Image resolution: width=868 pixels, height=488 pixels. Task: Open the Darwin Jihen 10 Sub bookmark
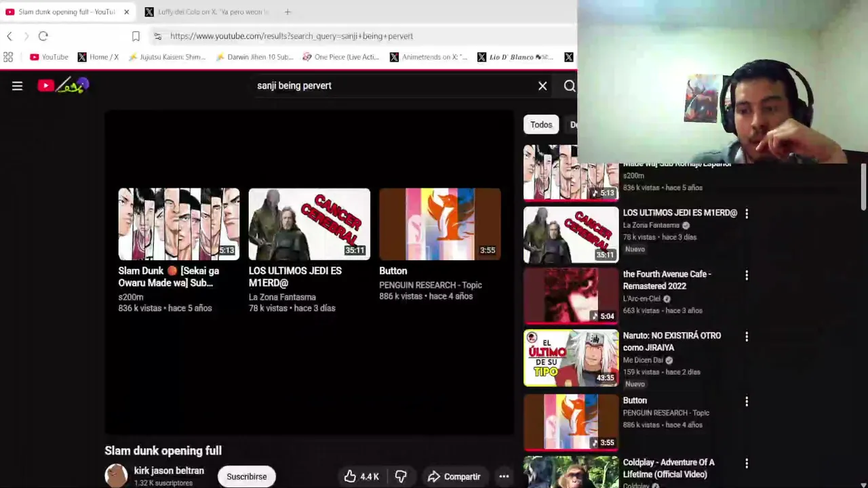coord(254,57)
